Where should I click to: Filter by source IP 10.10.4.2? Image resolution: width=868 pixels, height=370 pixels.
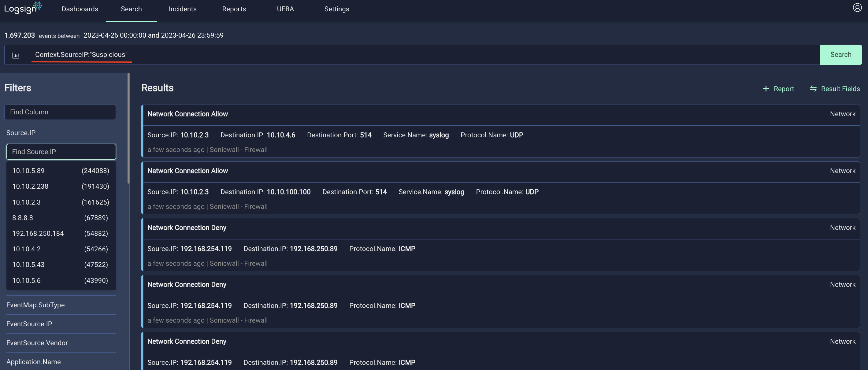click(x=61, y=249)
